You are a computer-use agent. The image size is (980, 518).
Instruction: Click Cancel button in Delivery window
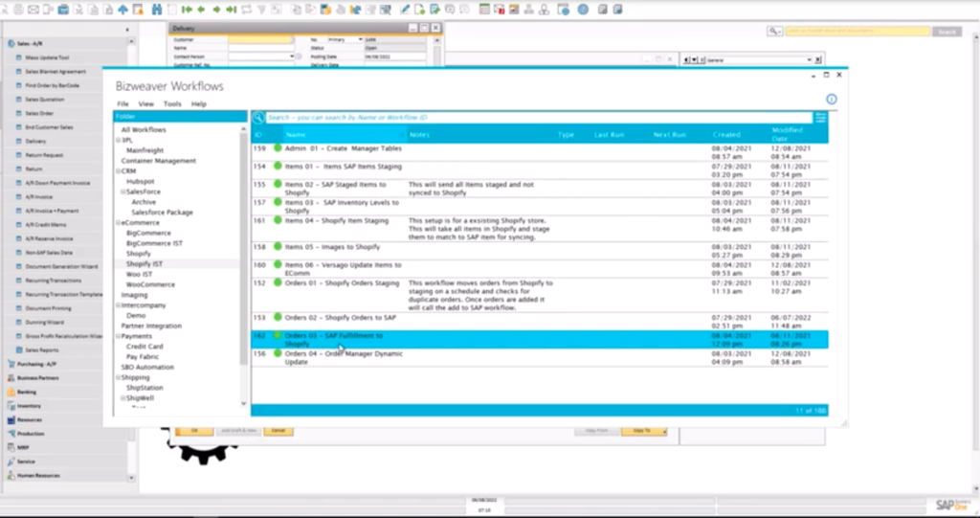[x=278, y=431]
